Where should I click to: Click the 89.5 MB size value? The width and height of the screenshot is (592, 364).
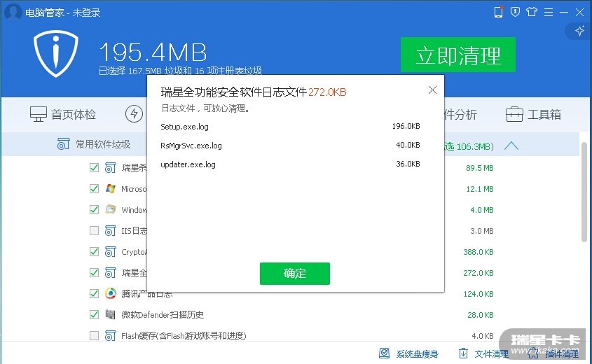click(x=479, y=168)
